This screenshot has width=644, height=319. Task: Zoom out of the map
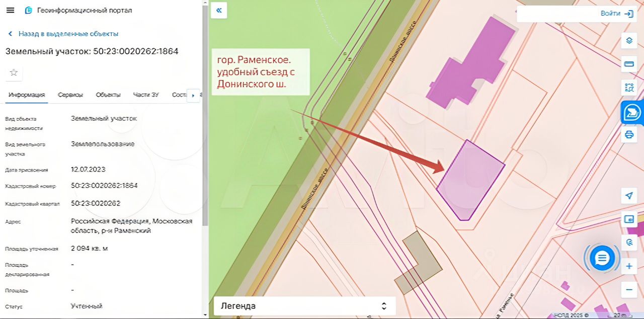[629, 289]
